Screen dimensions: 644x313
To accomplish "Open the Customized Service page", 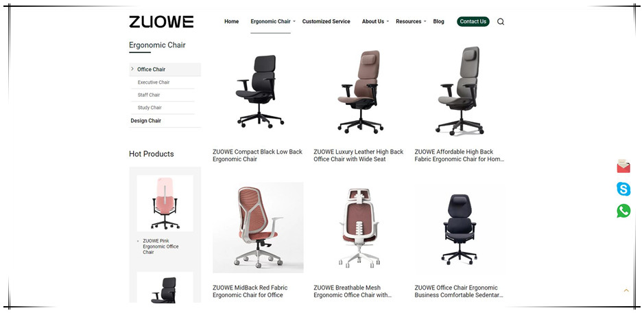I will coord(326,21).
